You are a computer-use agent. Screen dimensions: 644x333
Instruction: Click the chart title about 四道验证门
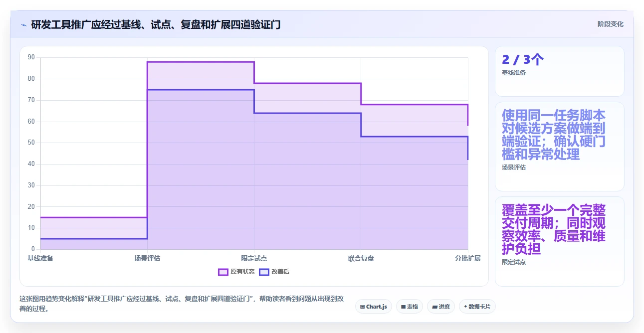pyautogui.click(x=156, y=24)
